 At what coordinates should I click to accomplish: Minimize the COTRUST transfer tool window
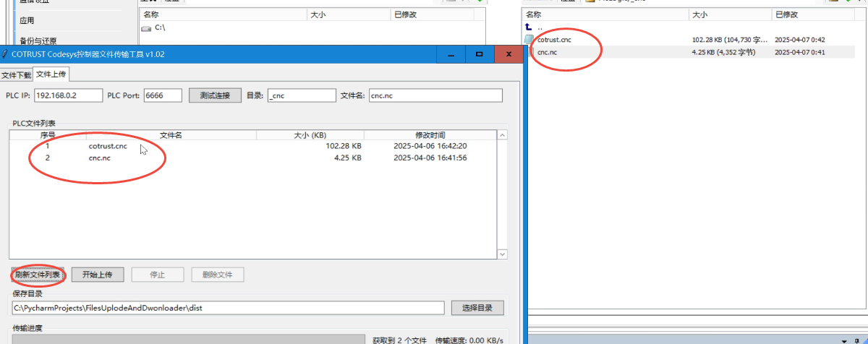coord(450,54)
